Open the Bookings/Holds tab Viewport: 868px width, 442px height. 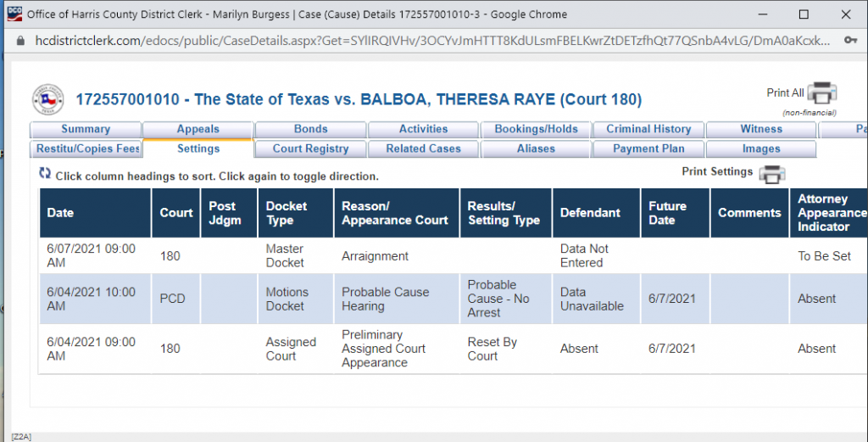(x=536, y=129)
